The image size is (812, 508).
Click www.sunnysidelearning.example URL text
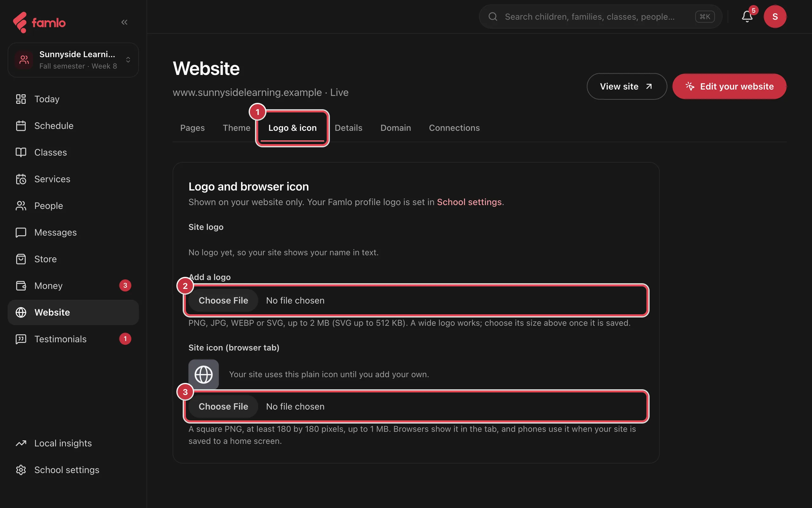pos(247,92)
